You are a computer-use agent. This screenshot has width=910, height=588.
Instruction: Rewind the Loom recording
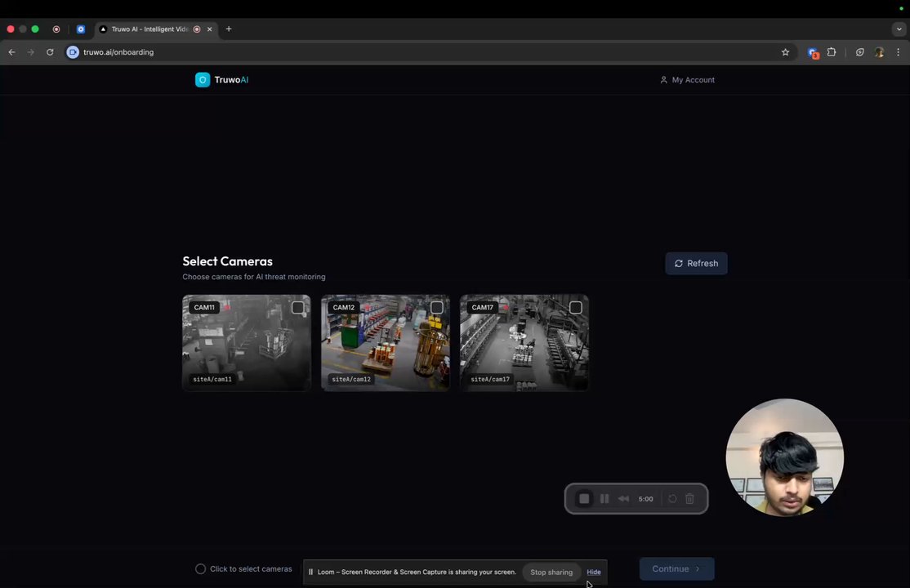tap(623, 499)
